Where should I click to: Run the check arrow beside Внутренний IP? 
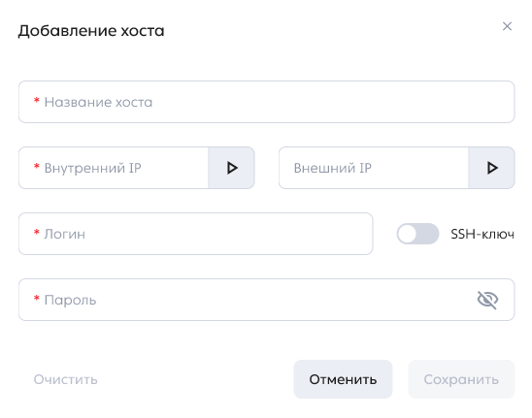pyautogui.click(x=232, y=168)
